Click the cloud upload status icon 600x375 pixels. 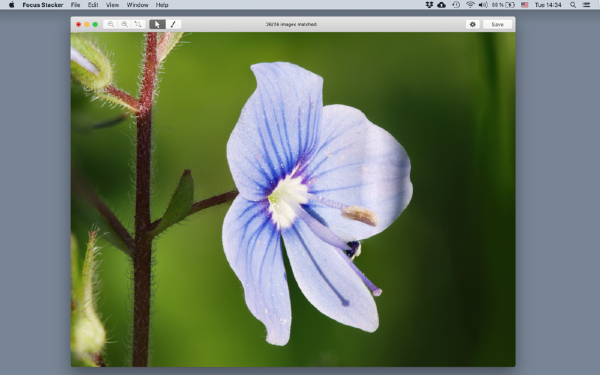(x=442, y=5)
